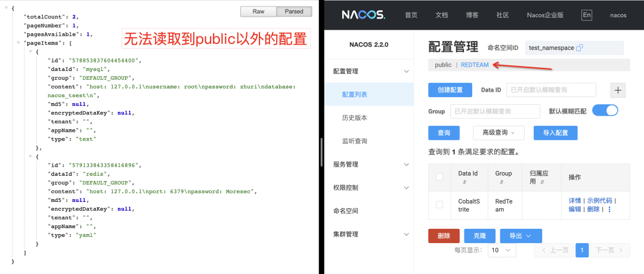Select the CobaltStrite row checkbox
This screenshot has height=274, width=644.
click(x=439, y=205)
